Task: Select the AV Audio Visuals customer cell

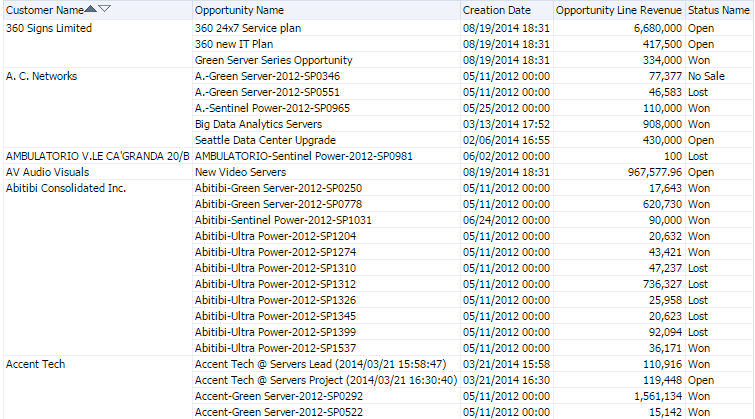Action: (x=47, y=172)
